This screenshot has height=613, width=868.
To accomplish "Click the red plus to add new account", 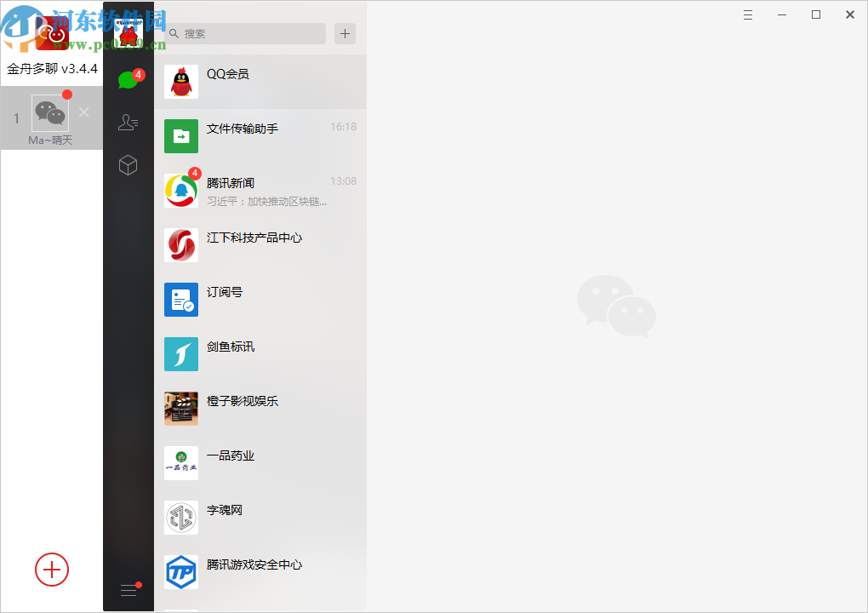I will pyautogui.click(x=52, y=570).
